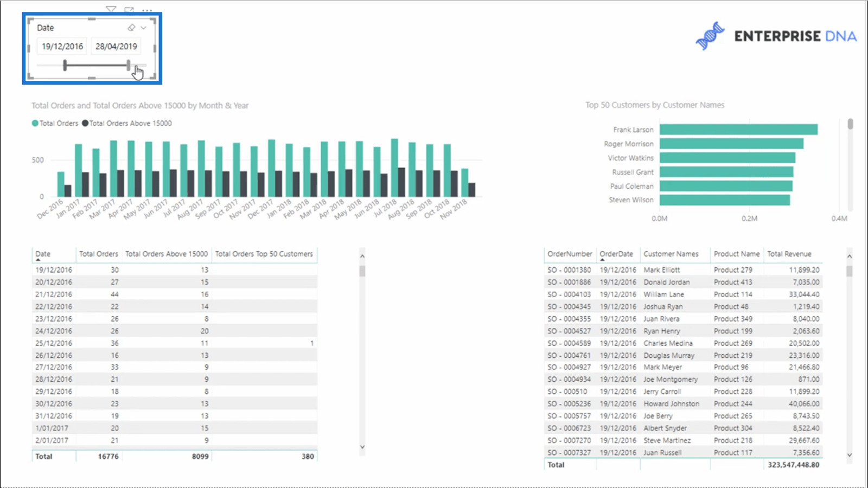Select order number SO - 0001380
Viewport: 868px width, 488px height.
point(569,270)
